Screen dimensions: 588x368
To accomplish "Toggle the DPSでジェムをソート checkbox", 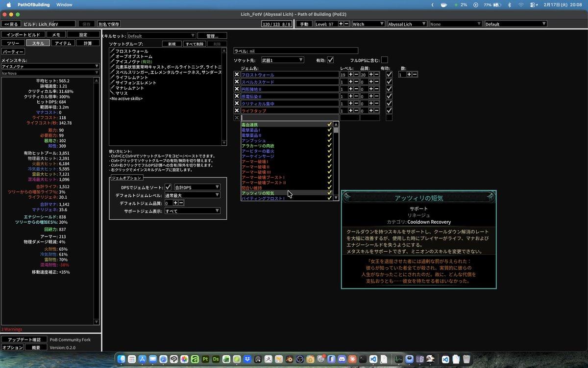I will (168, 187).
